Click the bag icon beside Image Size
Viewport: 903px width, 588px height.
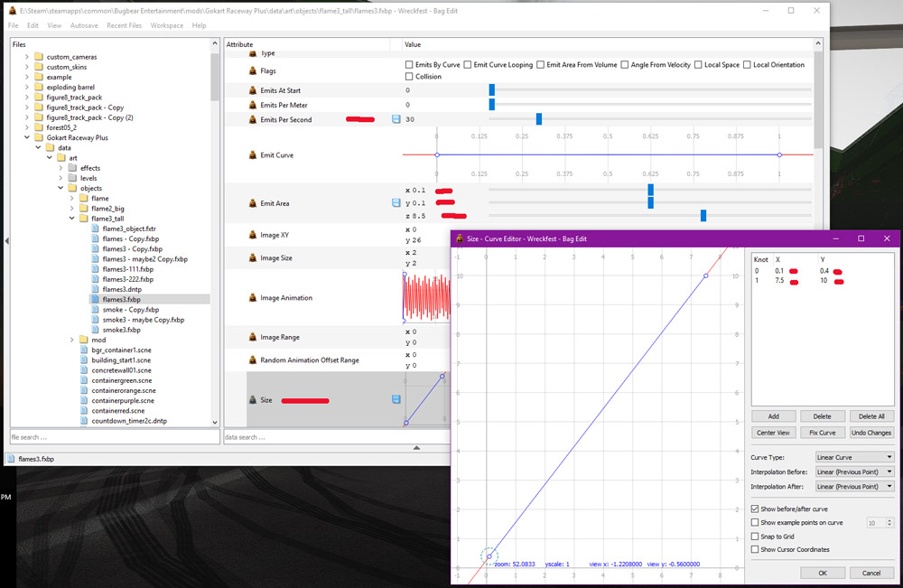[252, 258]
